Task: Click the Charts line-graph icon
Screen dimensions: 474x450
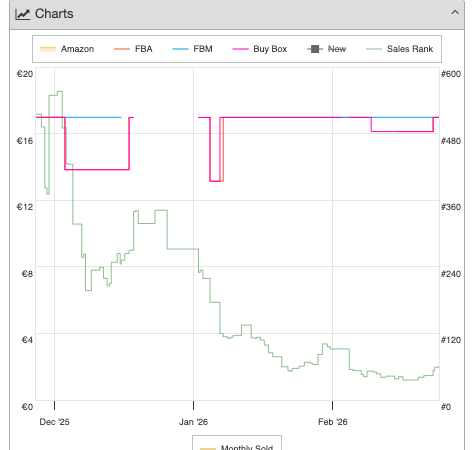Action: (23, 14)
